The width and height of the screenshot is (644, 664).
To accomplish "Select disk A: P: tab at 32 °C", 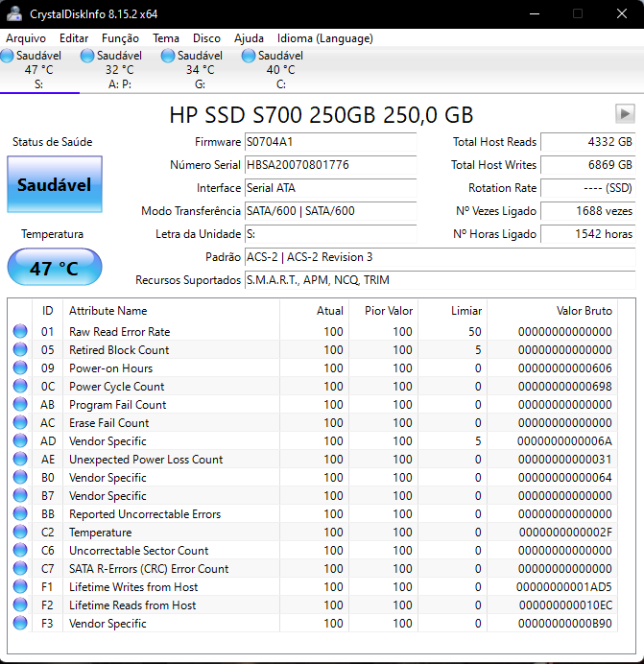I will pos(120,70).
